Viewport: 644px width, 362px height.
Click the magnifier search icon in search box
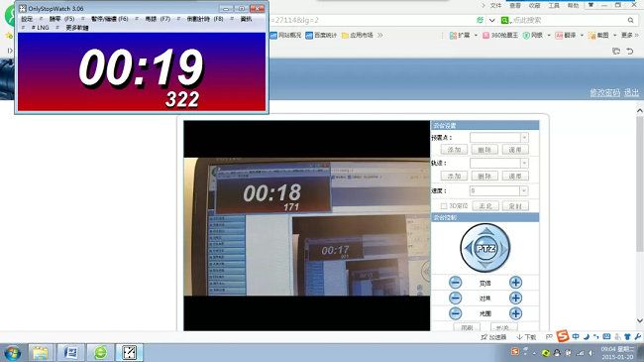tap(631, 20)
